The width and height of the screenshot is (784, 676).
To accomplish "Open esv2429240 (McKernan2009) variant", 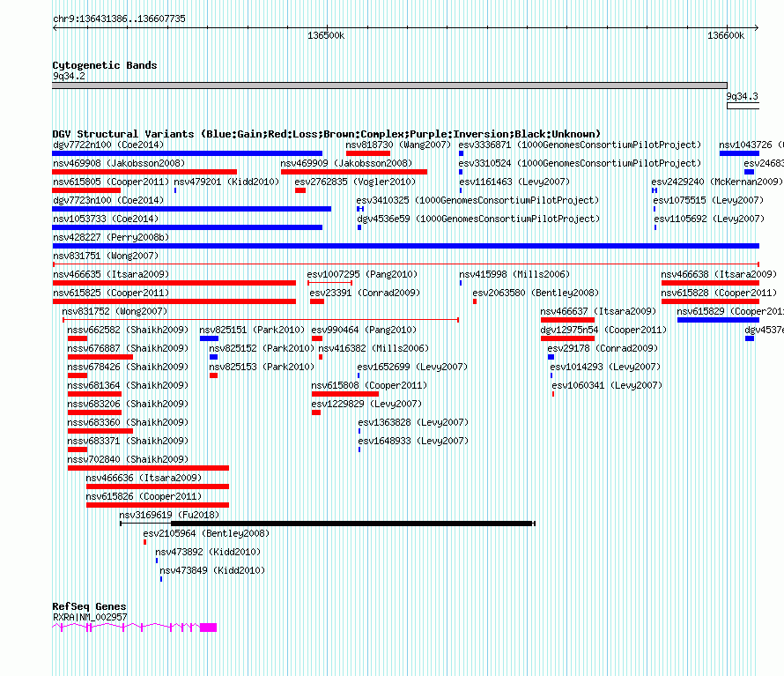I will 717,182.
